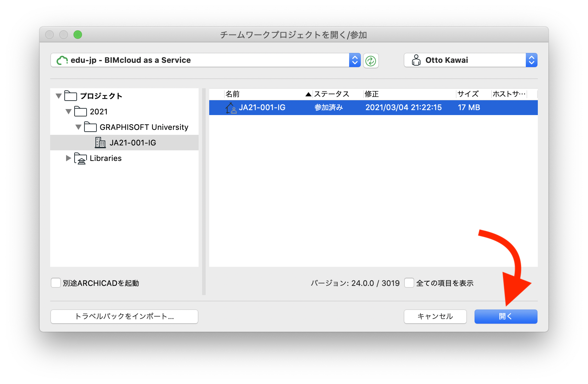Click the user avatar icon beside Otto Kawai
588x384 pixels.
(x=416, y=60)
